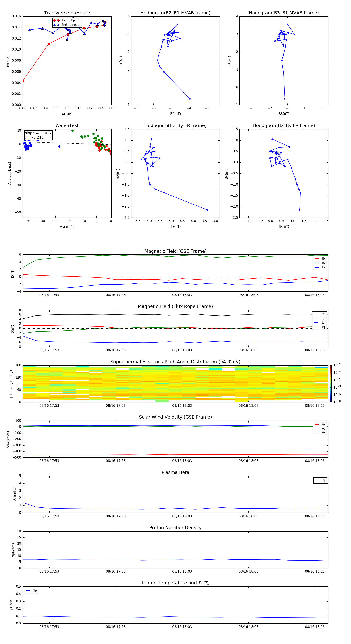Click the 'Bx(nT)' x-axis label
351x644 pixels.
(x=284, y=227)
